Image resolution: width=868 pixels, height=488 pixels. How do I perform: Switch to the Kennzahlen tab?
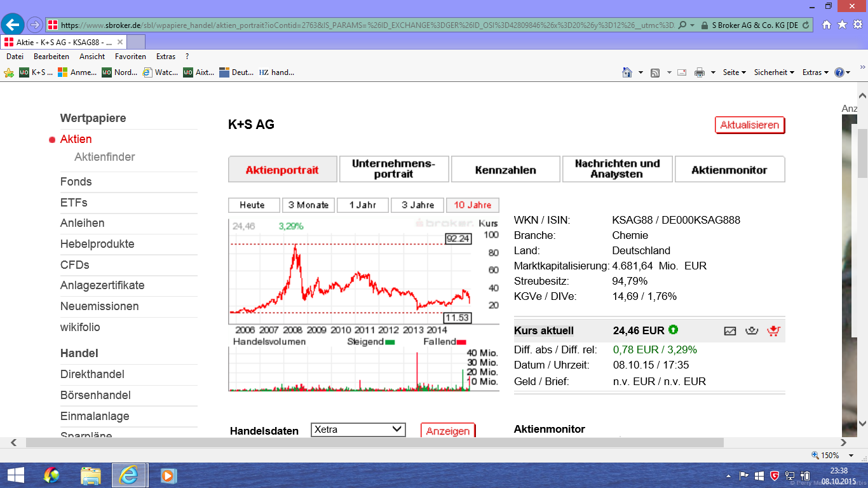[x=505, y=168]
